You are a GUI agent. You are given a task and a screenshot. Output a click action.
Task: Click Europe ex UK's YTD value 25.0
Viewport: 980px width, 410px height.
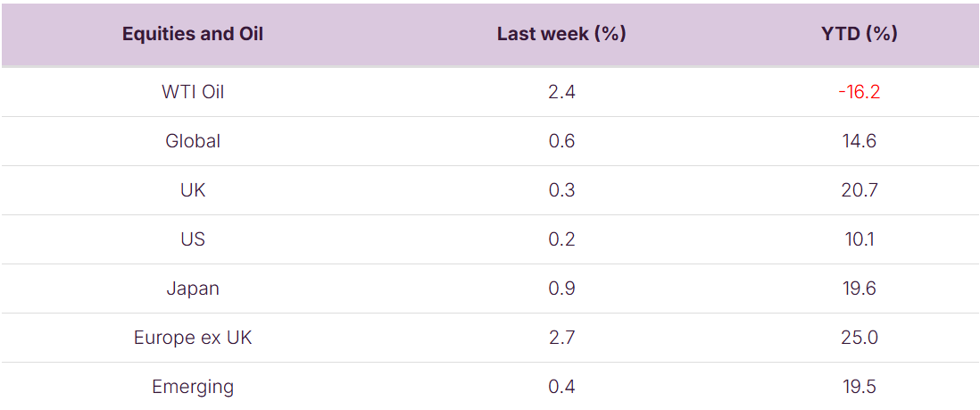pos(859,338)
